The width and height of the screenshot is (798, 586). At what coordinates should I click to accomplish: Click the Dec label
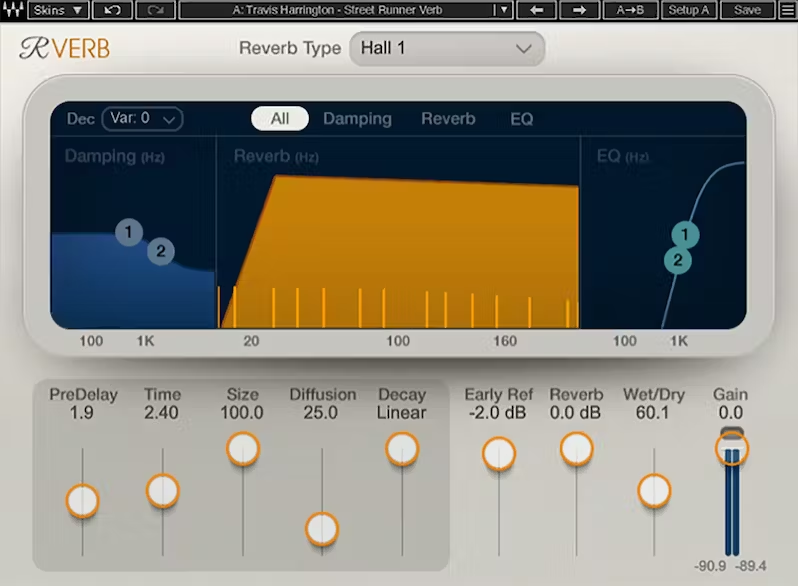pos(80,119)
